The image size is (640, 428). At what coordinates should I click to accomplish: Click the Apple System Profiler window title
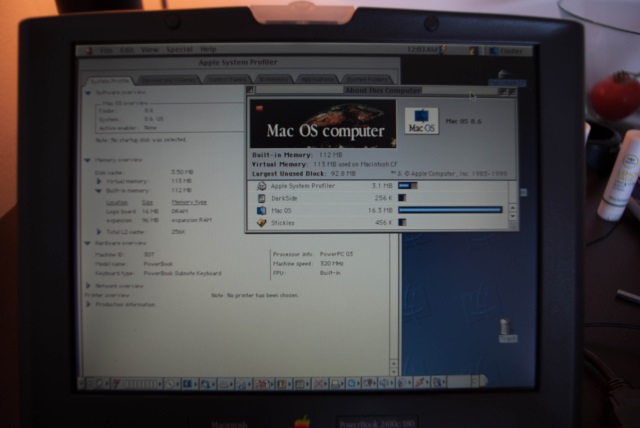[x=238, y=62]
